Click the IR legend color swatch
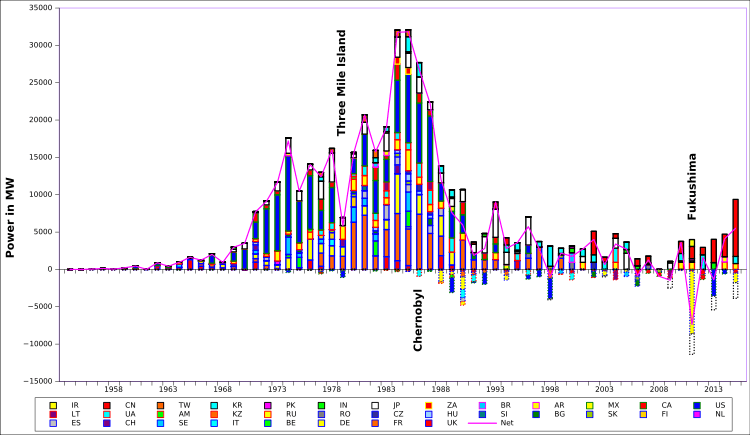 click(x=52, y=405)
